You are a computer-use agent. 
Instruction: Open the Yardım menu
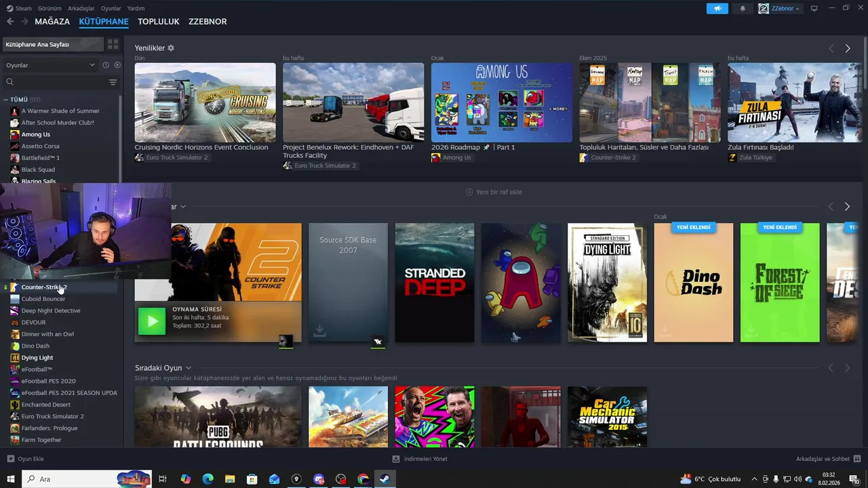coord(136,8)
